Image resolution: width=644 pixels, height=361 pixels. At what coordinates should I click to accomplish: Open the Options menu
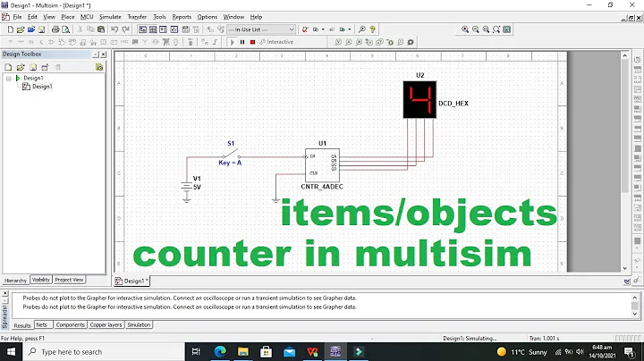pos(207,17)
